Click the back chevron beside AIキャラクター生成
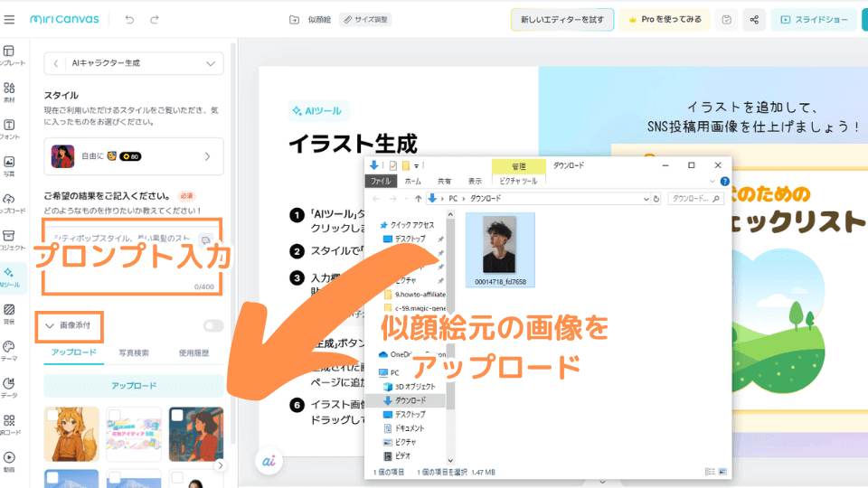 [55, 63]
